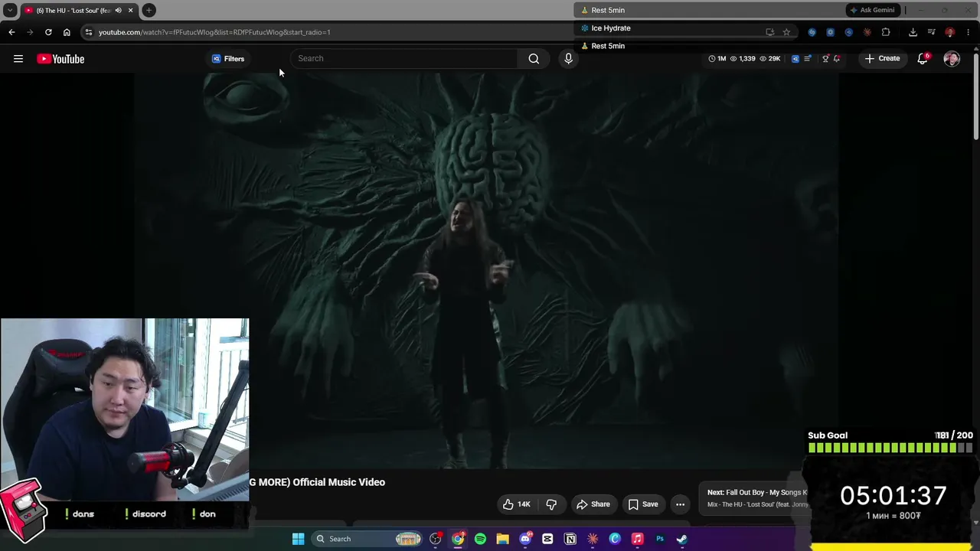The height and width of the screenshot is (551, 980).
Task: Select the URL in the address bar
Action: [x=214, y=32]
